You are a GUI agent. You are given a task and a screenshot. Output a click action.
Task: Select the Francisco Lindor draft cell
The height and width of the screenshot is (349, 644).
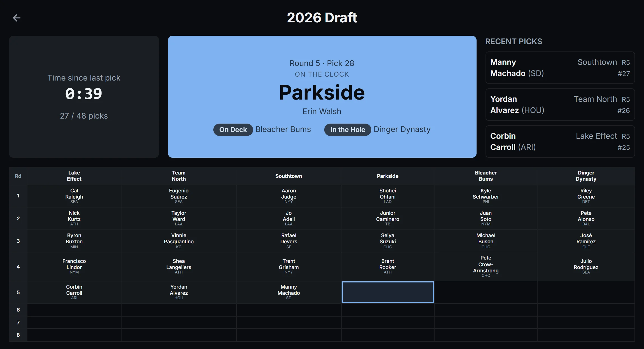pos(74,267)
